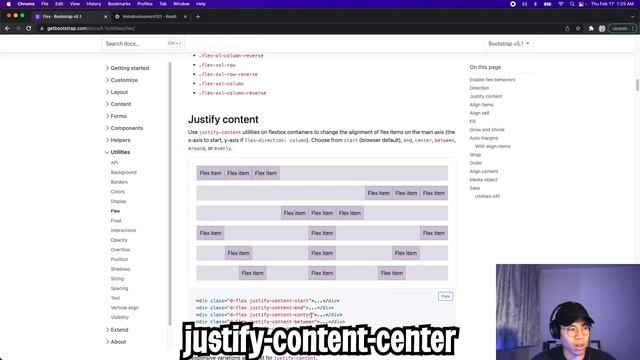
Task: Jump to Justify content in page contents
Action: tap(486, 96)
